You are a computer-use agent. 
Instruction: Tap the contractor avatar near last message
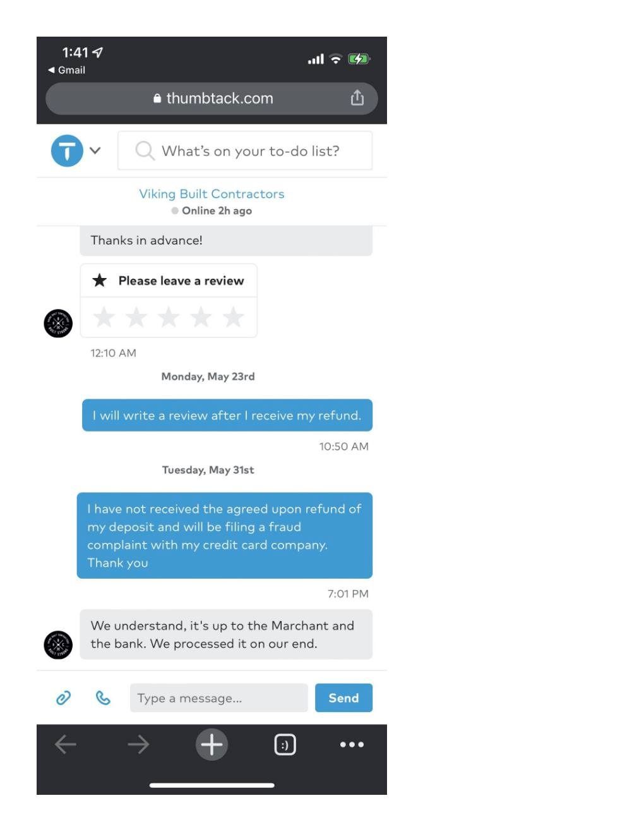[58, 645]
